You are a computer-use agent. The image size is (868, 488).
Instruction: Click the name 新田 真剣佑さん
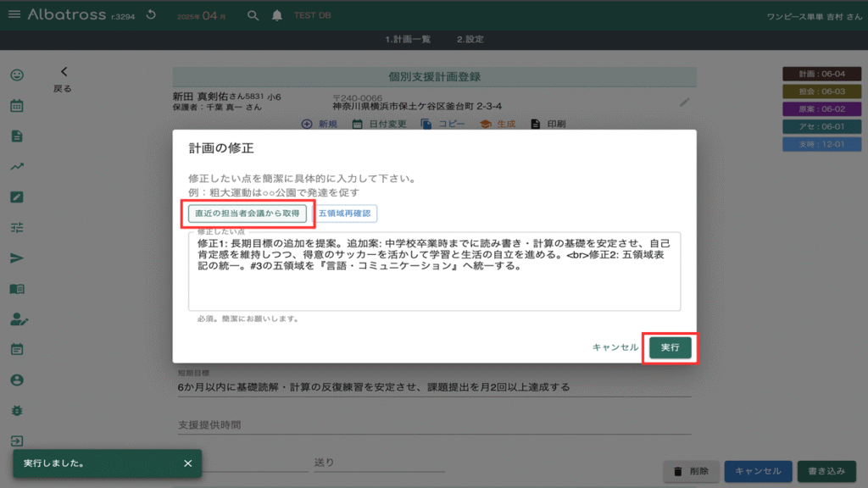pyautogui.click(x=209, y=97)
